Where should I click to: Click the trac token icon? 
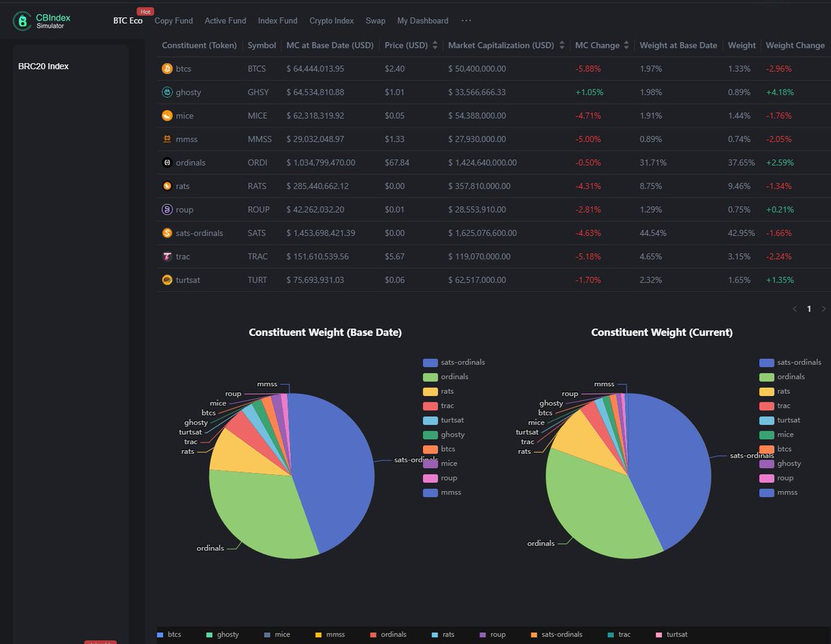[167, 256]
